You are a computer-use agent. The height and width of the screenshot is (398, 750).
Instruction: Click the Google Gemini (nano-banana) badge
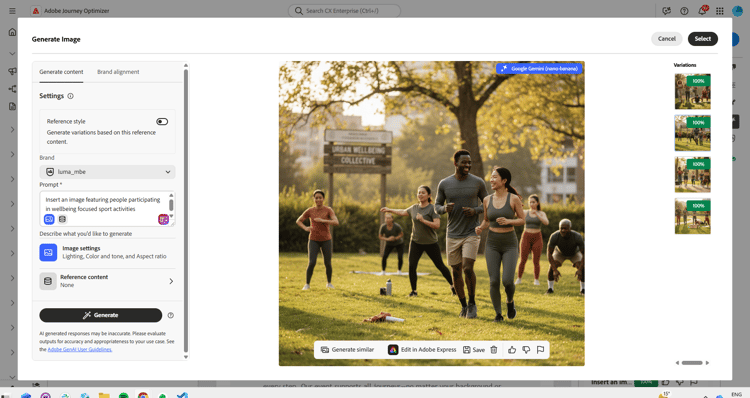(x=540, y=68)
